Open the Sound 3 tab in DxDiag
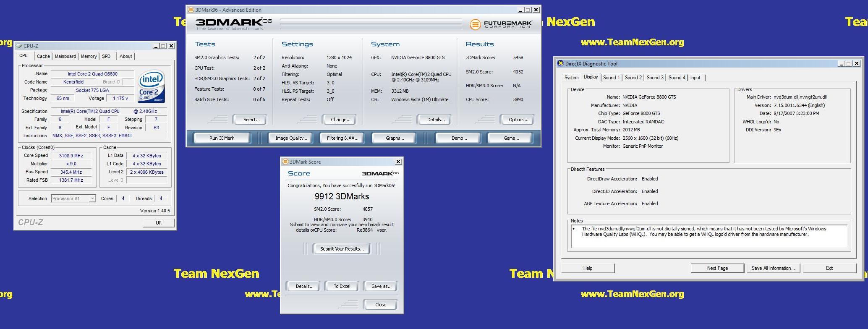This screenshot has height=329, width=868. [x=655, y=78]
